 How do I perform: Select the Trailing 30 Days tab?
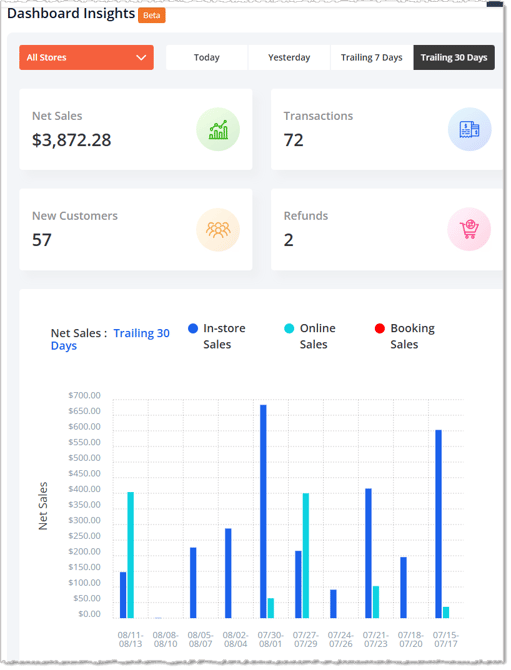click(454, 58)
